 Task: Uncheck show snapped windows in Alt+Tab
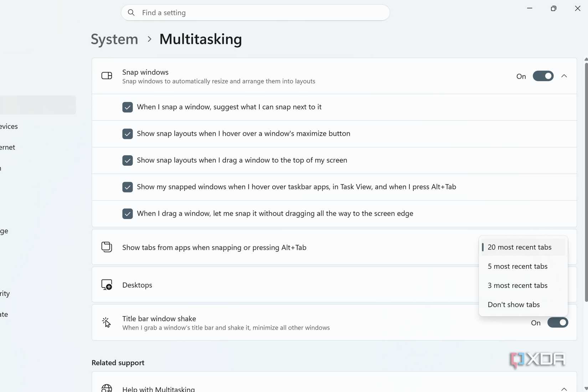click(x=127, y=187)
